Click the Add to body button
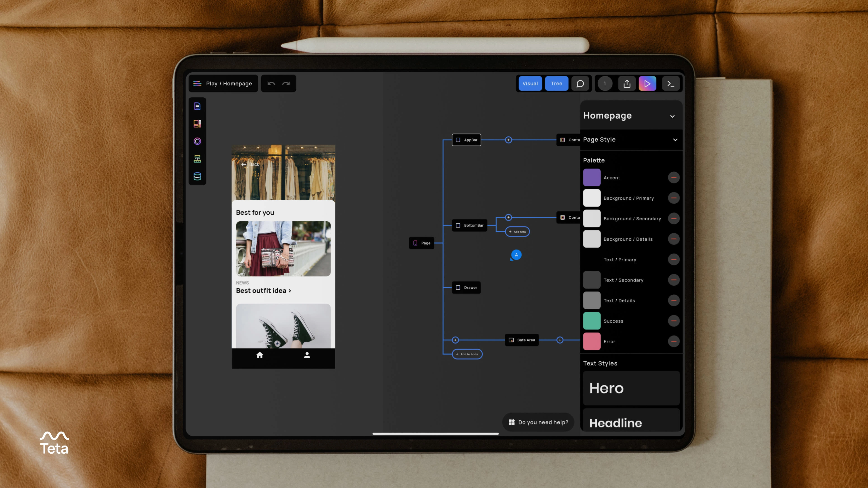Viewport: 868px width, 488px height. coord(467,354)
